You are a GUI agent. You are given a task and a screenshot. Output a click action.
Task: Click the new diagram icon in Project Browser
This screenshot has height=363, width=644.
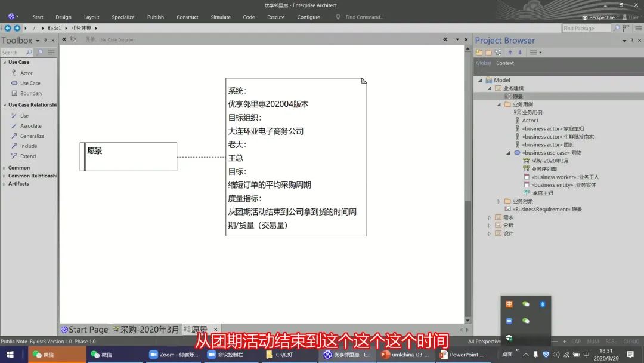click(x=498, y=52)
